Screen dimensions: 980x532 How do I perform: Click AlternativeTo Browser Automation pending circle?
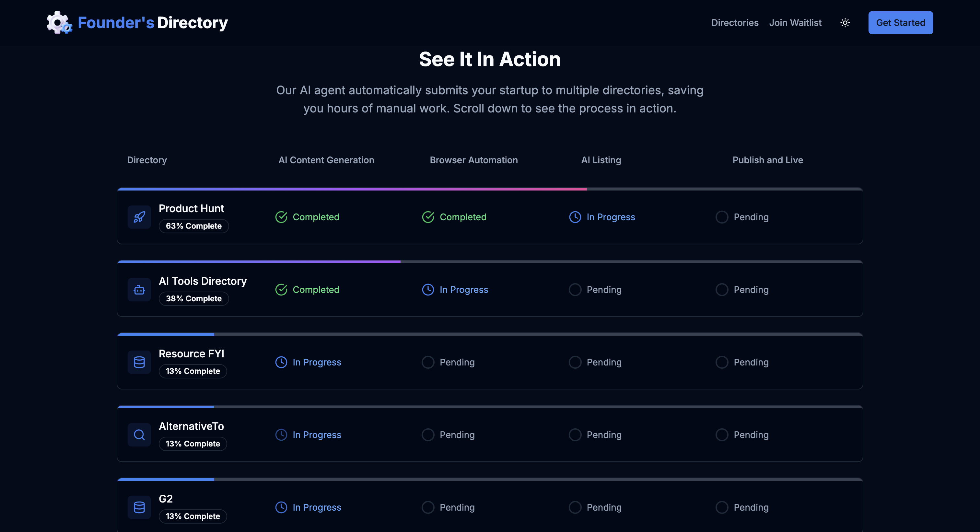pos(428,435)
